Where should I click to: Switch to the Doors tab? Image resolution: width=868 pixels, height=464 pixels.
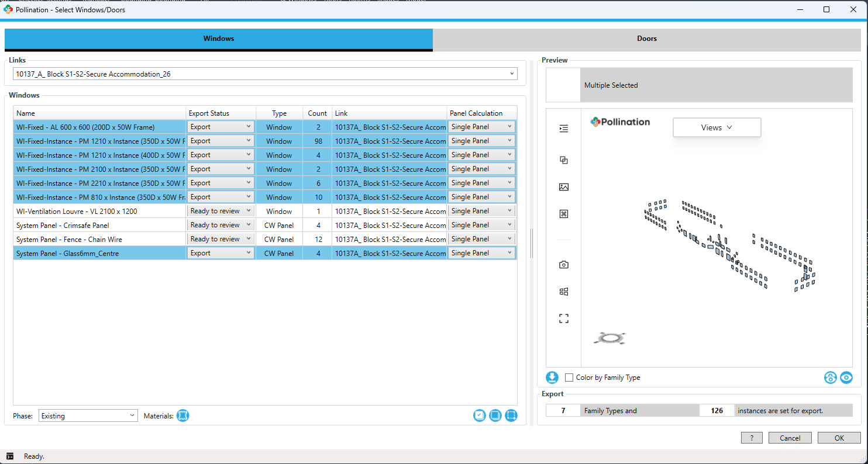[x=647, y=39]
